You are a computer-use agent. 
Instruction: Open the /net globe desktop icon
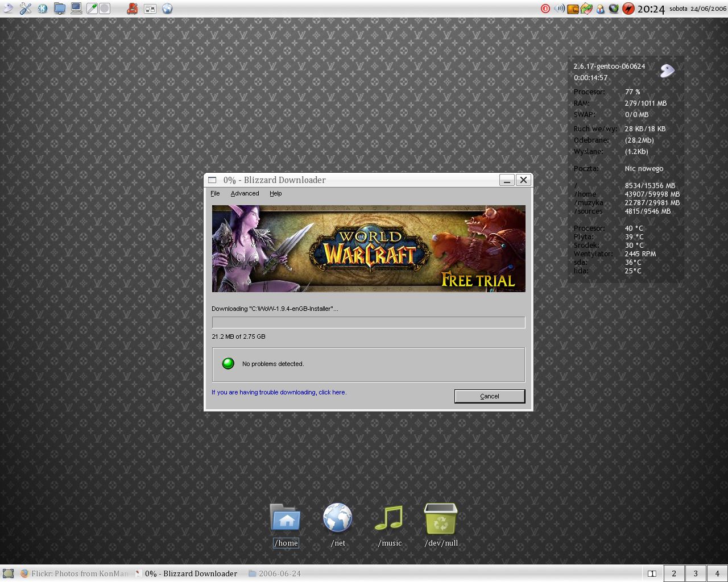click(338, 525)
